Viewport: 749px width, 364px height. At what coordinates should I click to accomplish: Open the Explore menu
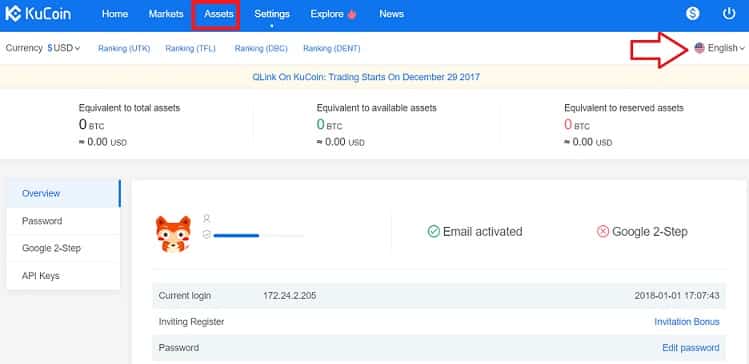[x=327, y=14]
